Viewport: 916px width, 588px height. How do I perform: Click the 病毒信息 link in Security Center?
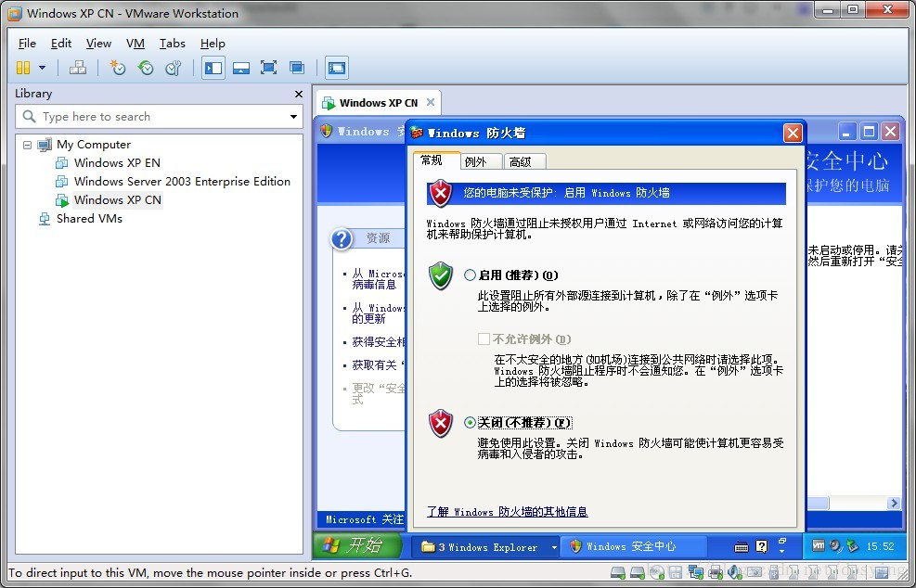(x=374, y=285)
